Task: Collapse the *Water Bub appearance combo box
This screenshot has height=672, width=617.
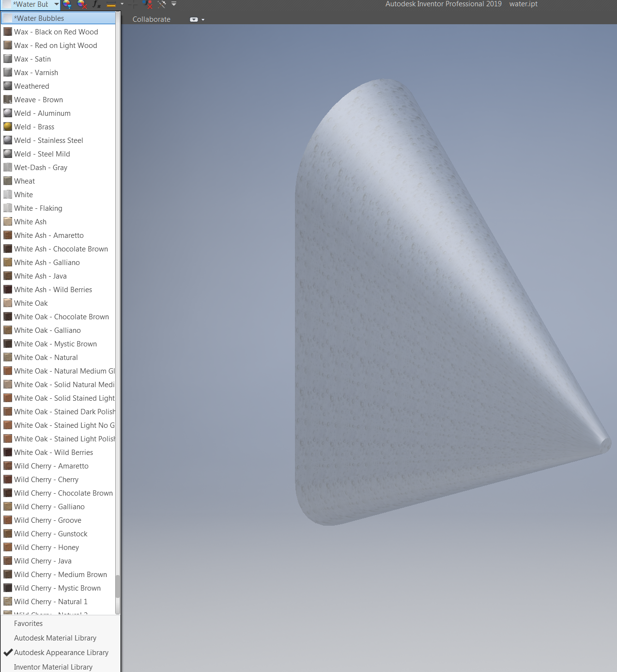Action: pyautogui.click(x=57, y=4)
